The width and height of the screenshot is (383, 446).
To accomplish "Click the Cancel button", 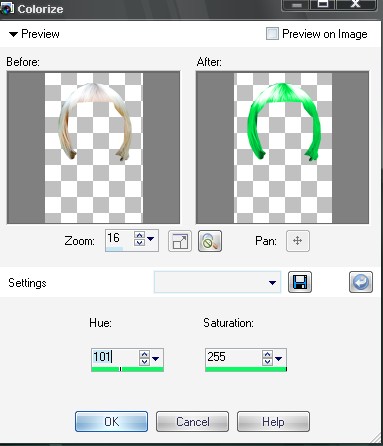I will coord(192,422).
